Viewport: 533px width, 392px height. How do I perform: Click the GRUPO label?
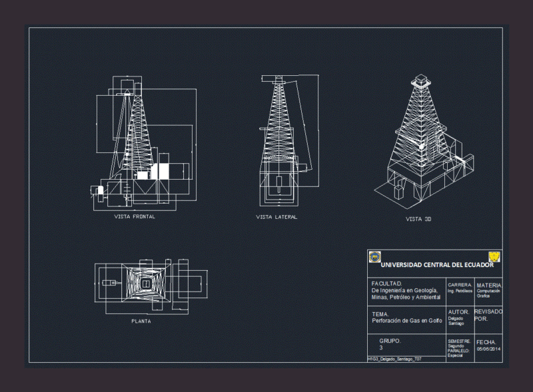pyautogui.click(x=390, y=341)
